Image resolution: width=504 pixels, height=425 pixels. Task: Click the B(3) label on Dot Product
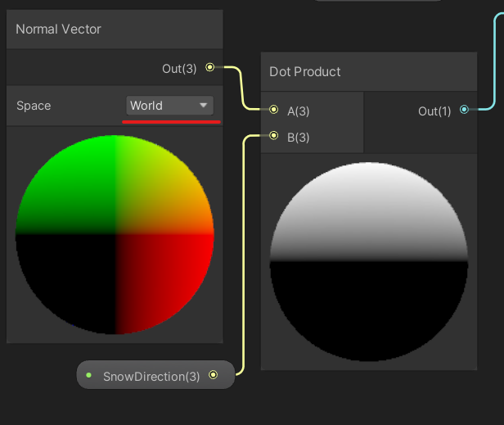[x=299, y=138]
